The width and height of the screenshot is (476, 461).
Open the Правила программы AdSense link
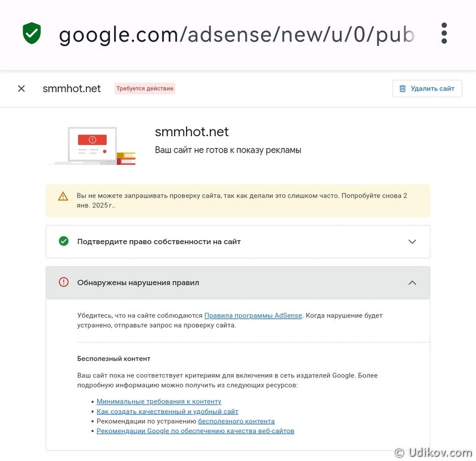pyautogui.click(x=253, y=315)
